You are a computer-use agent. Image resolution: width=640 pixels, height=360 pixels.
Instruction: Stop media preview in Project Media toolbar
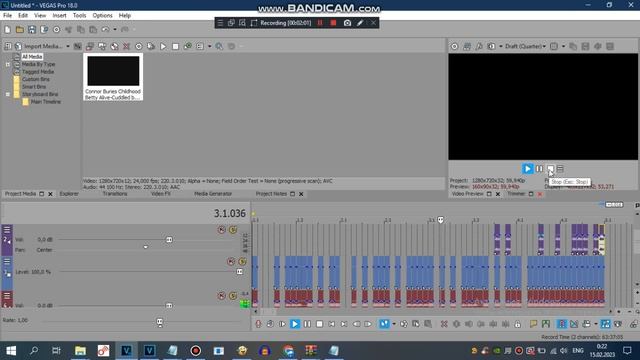tap(176, 46)
